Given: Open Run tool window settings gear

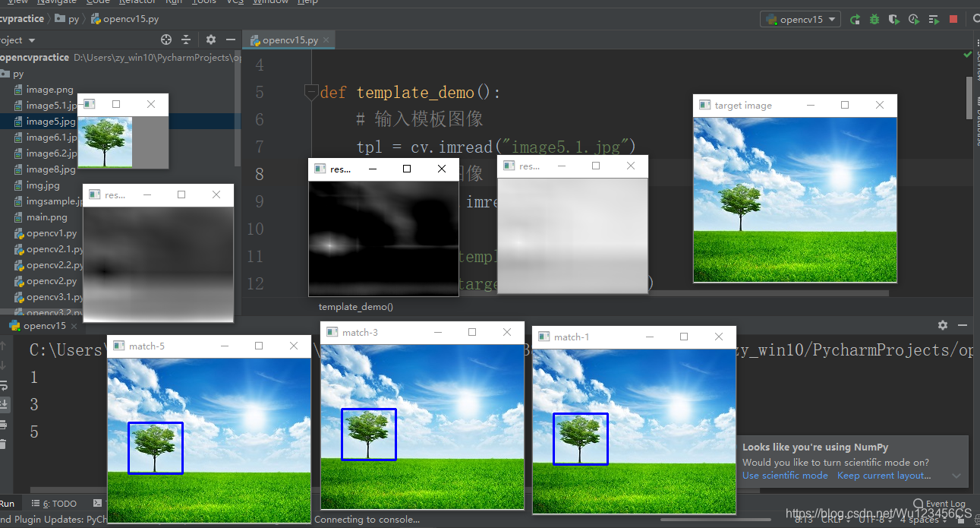Looking at the screenshot, I should [x=943, y=325].
